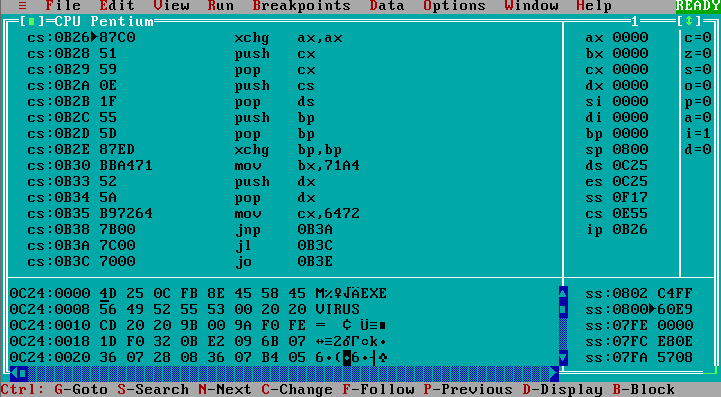Select dump row 0C24:0000
This screenshot has width=721, height=397.
198,293
